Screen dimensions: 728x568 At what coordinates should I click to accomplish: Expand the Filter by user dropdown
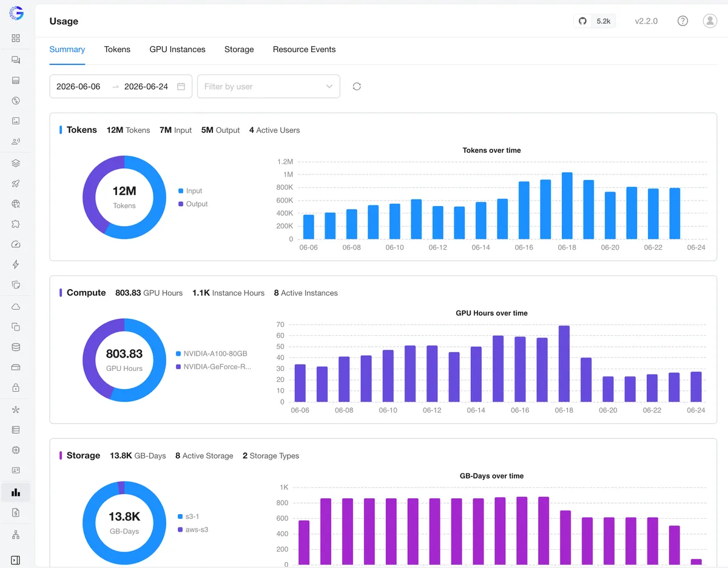[269, 87]
